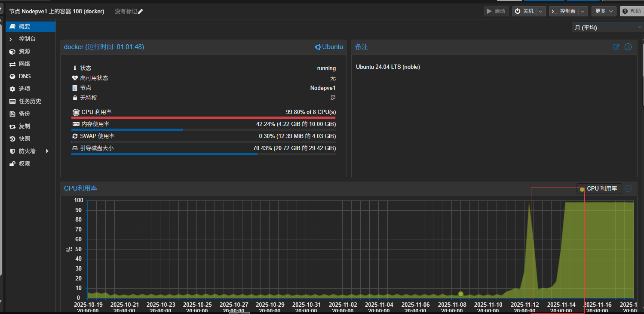This screenshot has height=314, width=644.
Task: Toggle the CPU 利用率 chart legend
Action: pyautogui.click(x=599, y=189)
